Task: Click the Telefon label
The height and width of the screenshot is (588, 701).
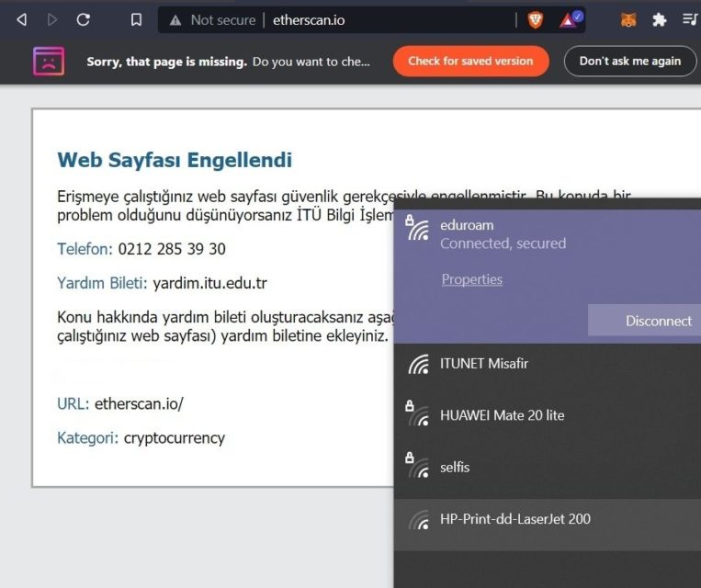Action: [x=85, y=249]
